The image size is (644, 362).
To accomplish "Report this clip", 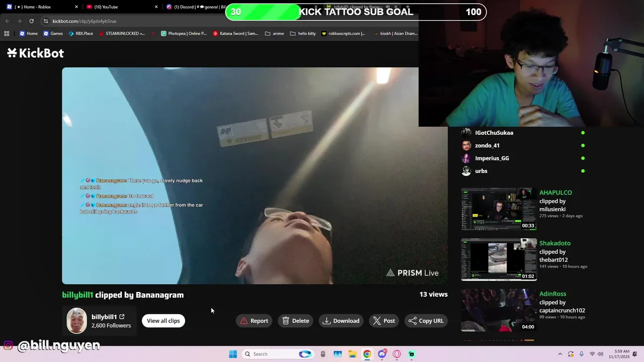I will [x=254, y=321].
